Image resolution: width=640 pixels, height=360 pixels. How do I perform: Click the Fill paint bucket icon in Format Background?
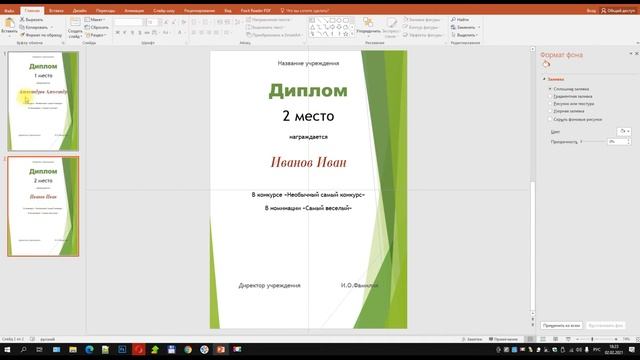click(x=546, y=64)
